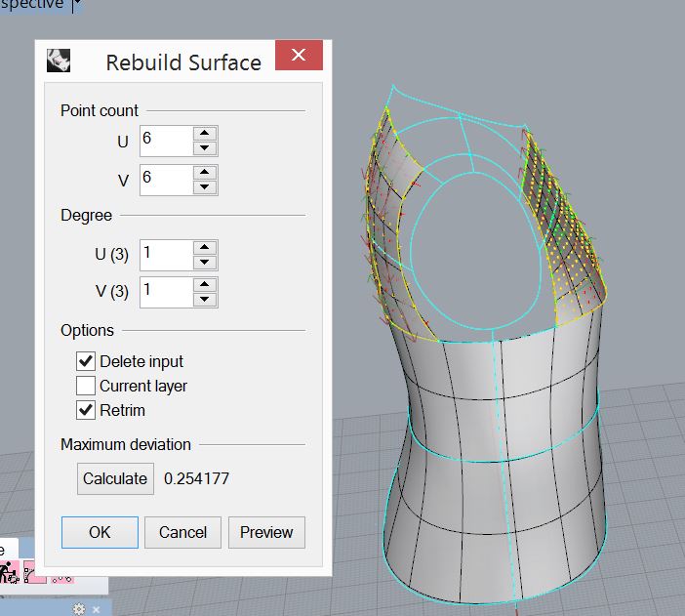The width and height of the screenshot is (685, 616).
Task: Click OK to apply rebuild
Action: 100,532
